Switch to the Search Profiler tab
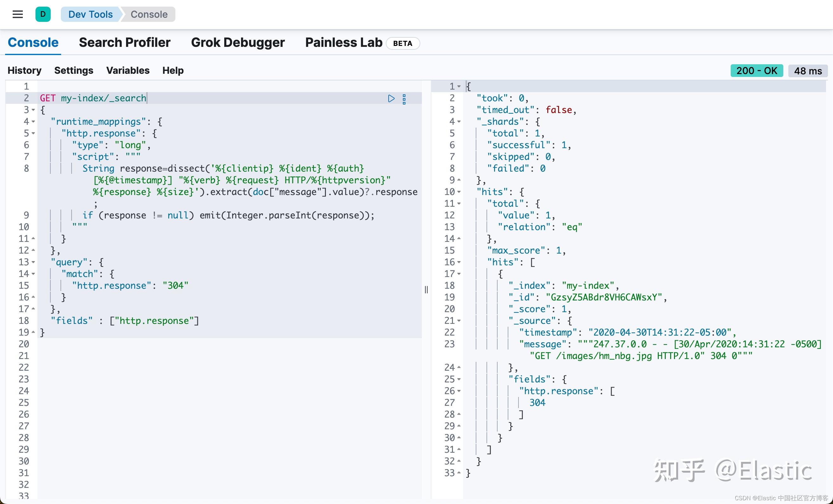 pyautogui.click(x=124, y=42)
